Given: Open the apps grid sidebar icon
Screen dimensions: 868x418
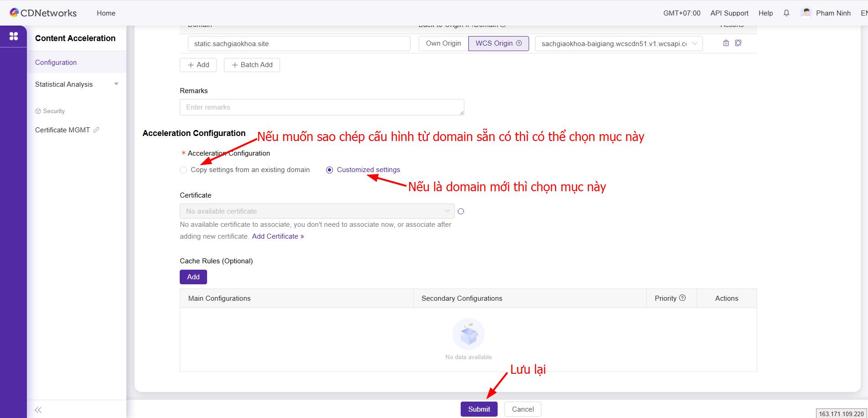Looking at the screenshot, I should click(14, 36).
